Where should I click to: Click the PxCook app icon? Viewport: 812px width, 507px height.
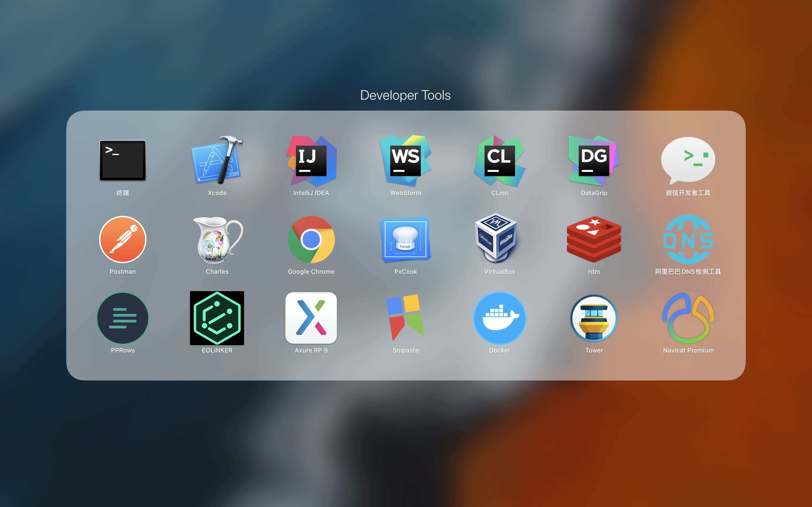coord(405,239)
